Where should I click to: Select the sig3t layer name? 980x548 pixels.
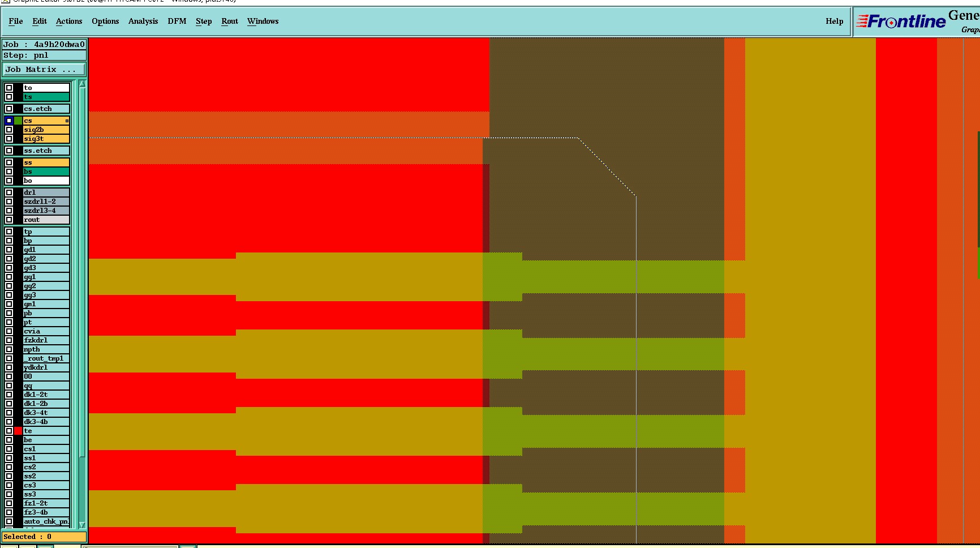46,139
